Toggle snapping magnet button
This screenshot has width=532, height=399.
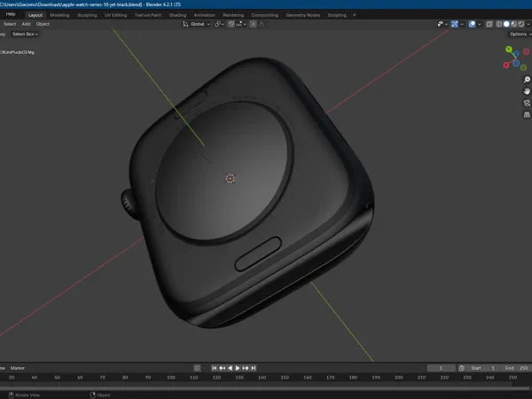coord(231,24)
